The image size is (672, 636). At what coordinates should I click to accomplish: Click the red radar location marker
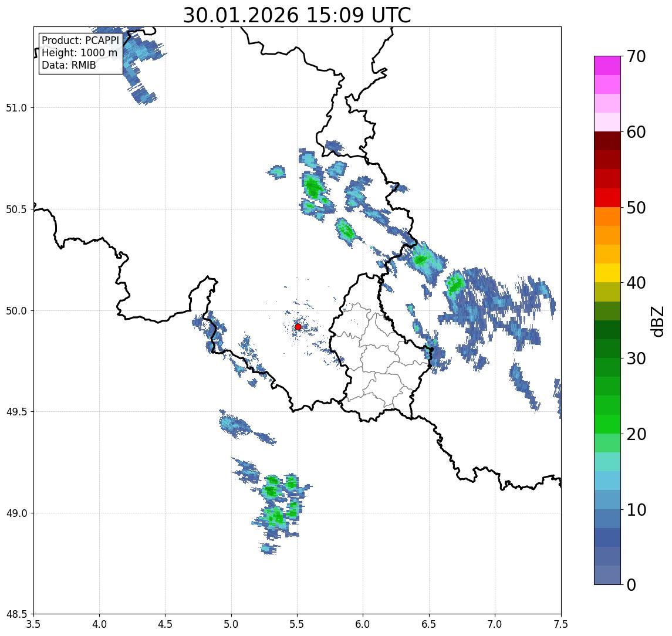(298, 327)
